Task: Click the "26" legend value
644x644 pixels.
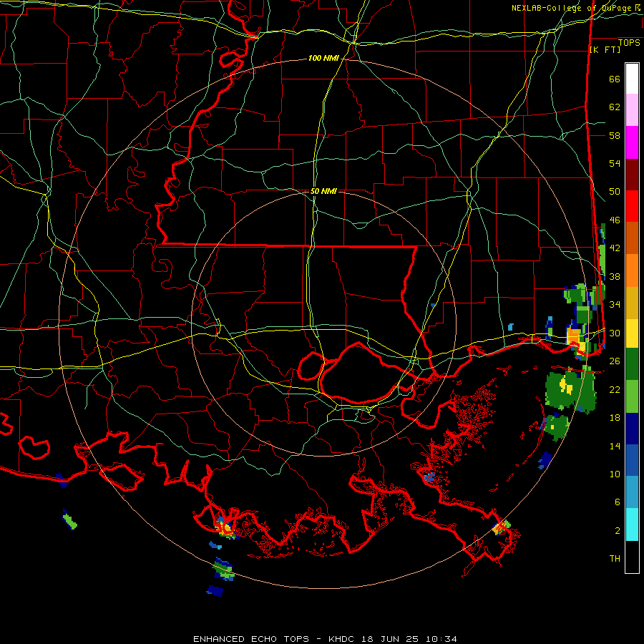Action: point(615,361)
